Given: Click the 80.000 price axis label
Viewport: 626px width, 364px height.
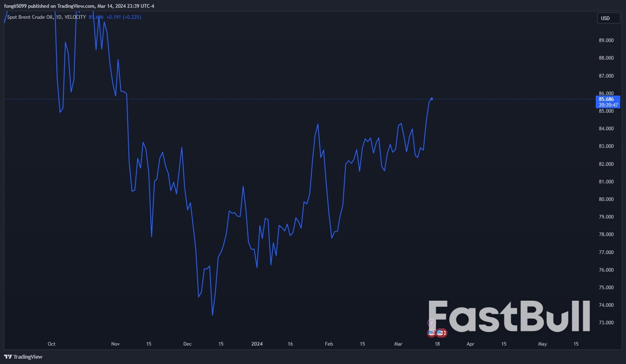Looking at the screenshot, I should pos(606,199).
